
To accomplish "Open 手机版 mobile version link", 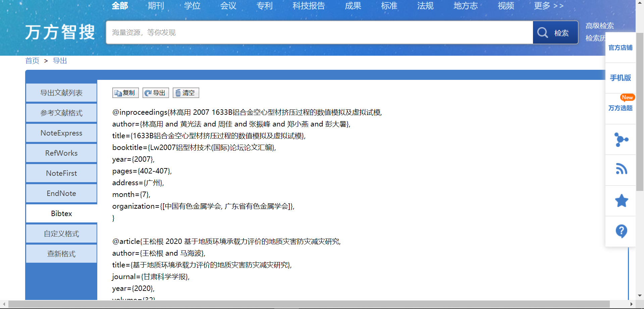I will point(621,78).
